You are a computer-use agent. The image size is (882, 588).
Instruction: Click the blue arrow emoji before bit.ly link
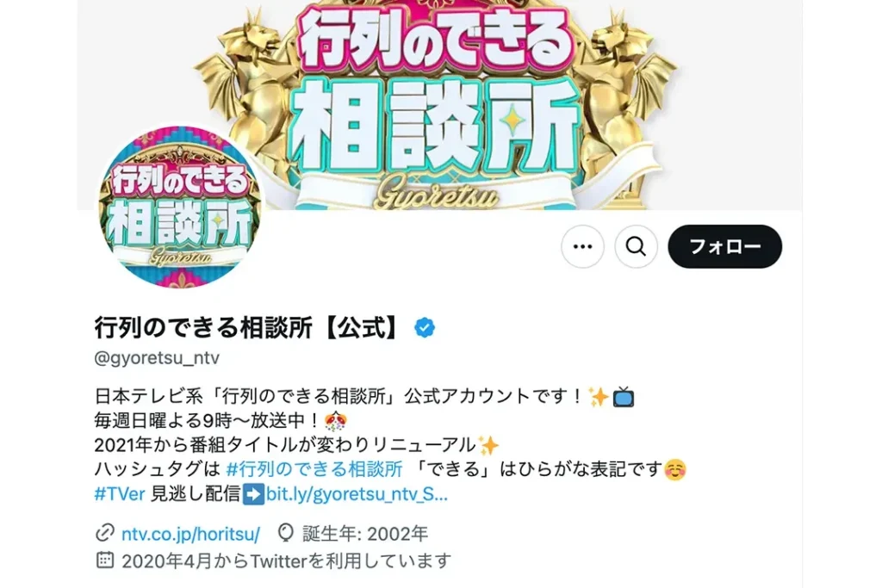pos(254,494)
